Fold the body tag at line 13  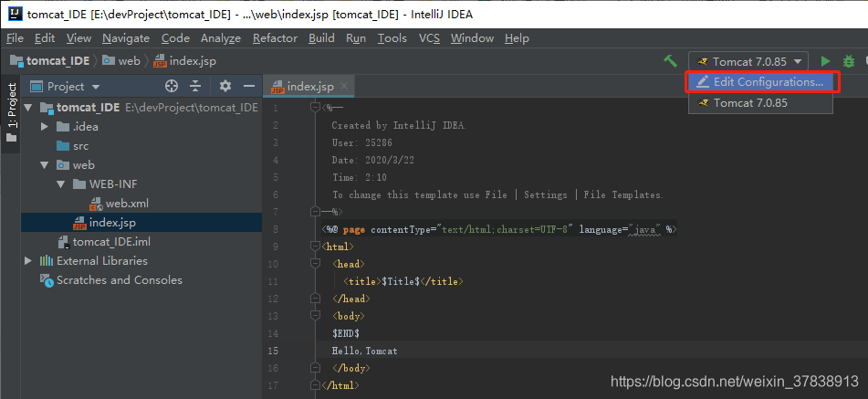click(316, 316)
